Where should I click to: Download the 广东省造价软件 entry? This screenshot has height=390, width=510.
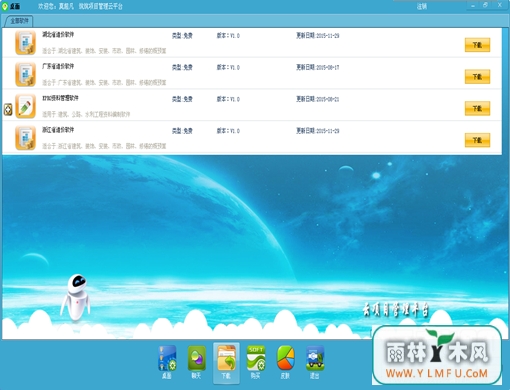point(477,77)
